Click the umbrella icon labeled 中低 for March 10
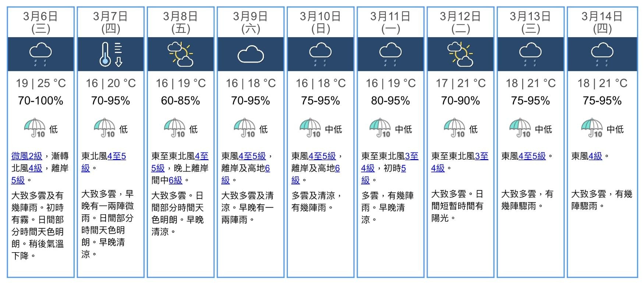Viewport: 644px width, 285px height. point(311,128)
